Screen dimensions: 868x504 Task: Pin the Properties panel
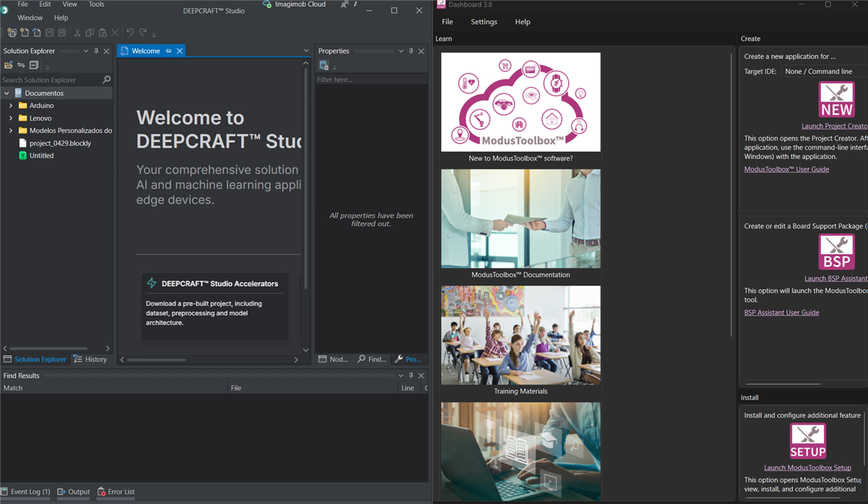[411, 51]
